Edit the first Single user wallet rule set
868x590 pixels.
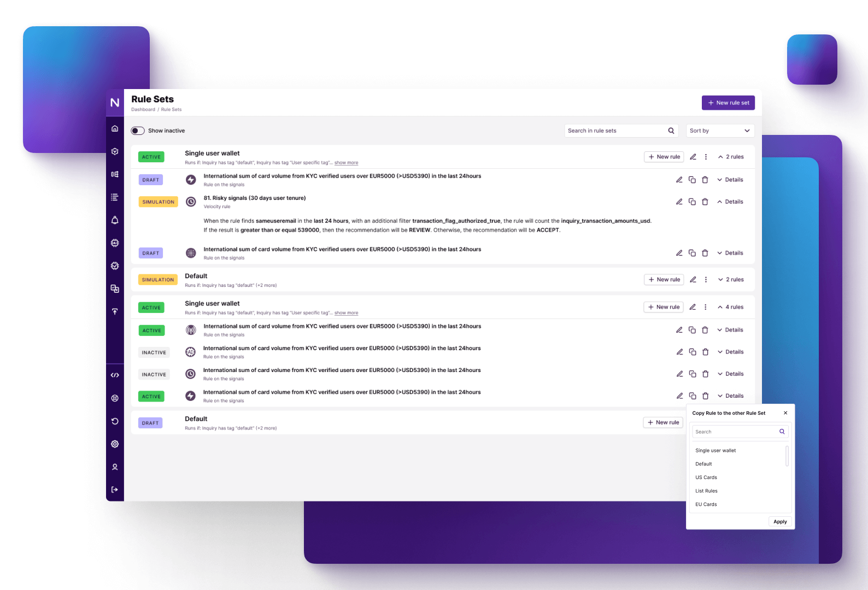click(693, 157)
